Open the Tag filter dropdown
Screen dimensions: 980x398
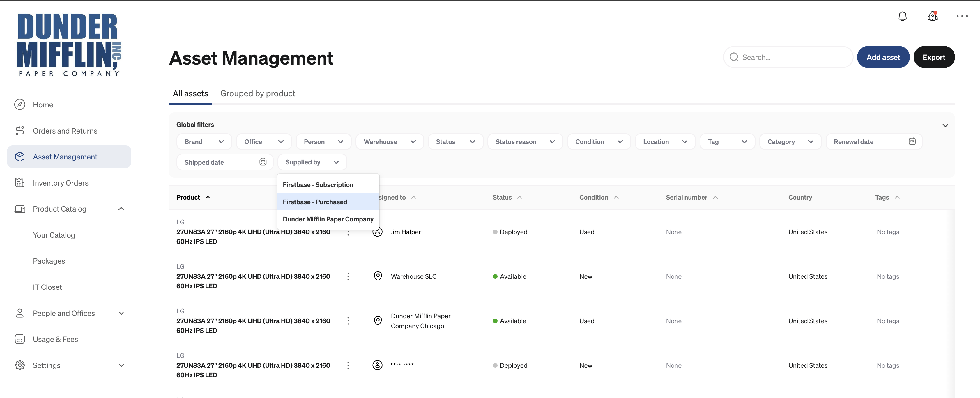point(727,141)
